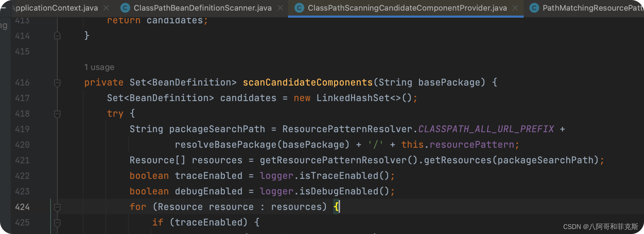644x234 pixels.
Task: Click the fold end marker at line 414
Action: pos(57,36)
